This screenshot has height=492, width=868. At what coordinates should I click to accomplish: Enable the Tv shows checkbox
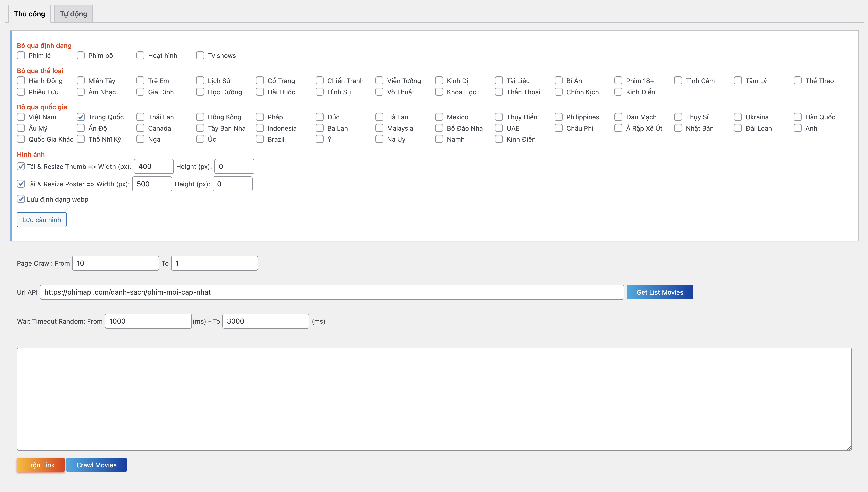pos(200,55)
